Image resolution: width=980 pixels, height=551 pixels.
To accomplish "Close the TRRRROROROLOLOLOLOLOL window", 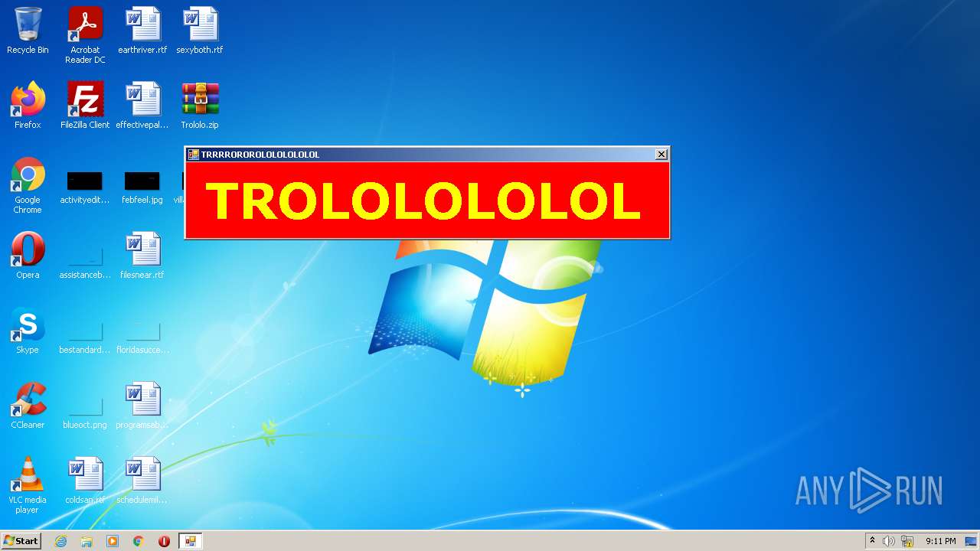I will [661, 155].
